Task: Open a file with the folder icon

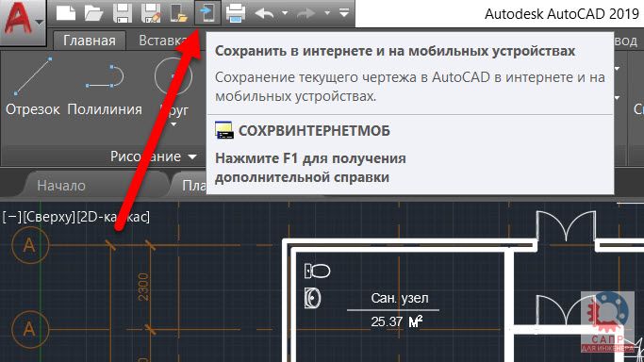Action: (93, 12)
